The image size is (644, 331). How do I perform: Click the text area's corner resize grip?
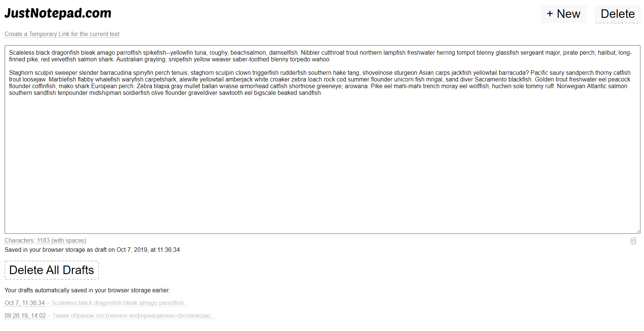coord(638,231)
